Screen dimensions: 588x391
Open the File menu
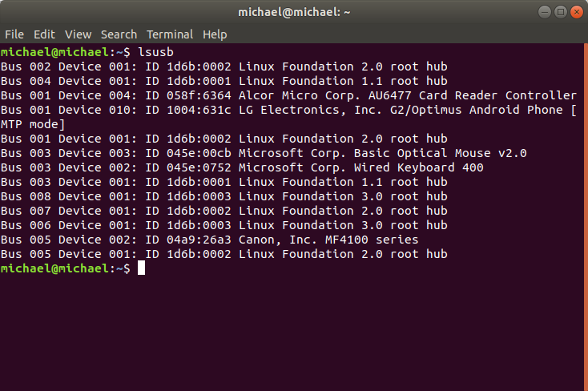pos(14,34)
